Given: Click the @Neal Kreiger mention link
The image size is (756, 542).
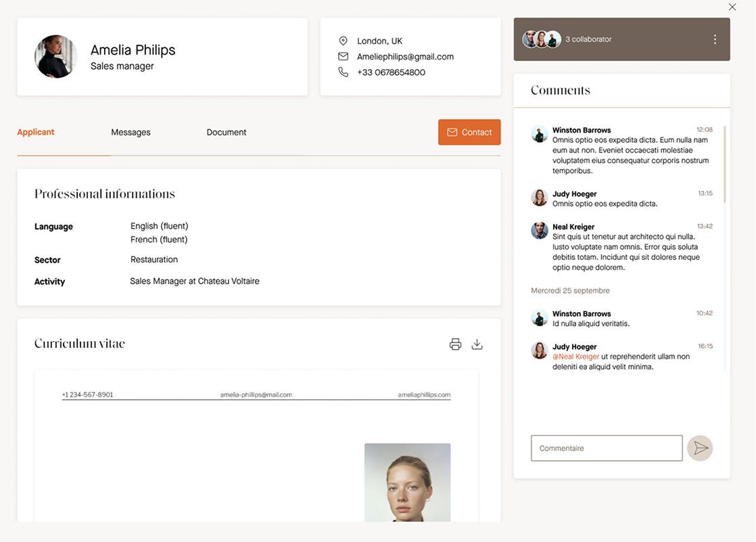Looking at the screenshot, I should (x=575, y=357).
